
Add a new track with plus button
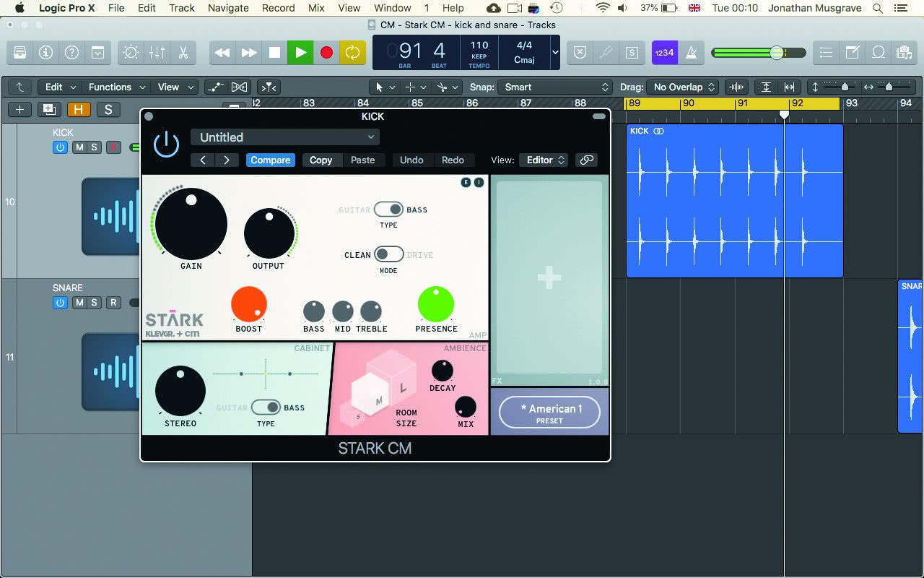tap(19, 110)
